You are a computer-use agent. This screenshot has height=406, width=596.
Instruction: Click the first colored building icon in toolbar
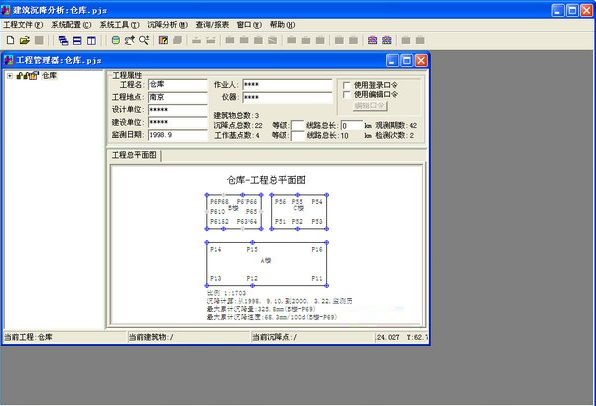coord(372,40)
